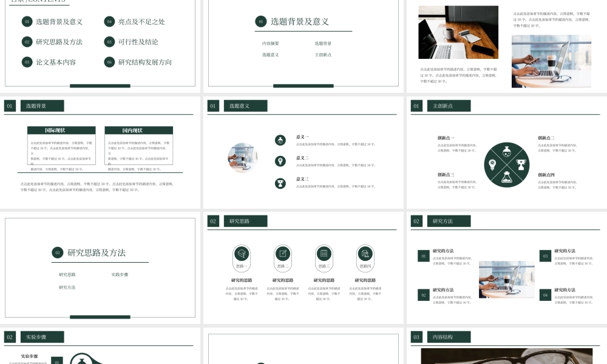607x364 pixels.
Task: Click the 02 circle beside 研究思路及方法 in contents
Action: (x=27, y=42)
